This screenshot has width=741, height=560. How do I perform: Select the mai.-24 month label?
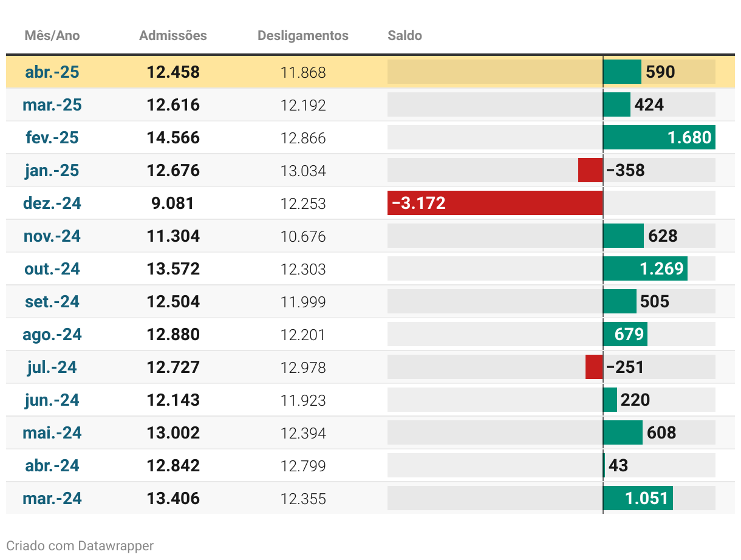click(52, 433)
